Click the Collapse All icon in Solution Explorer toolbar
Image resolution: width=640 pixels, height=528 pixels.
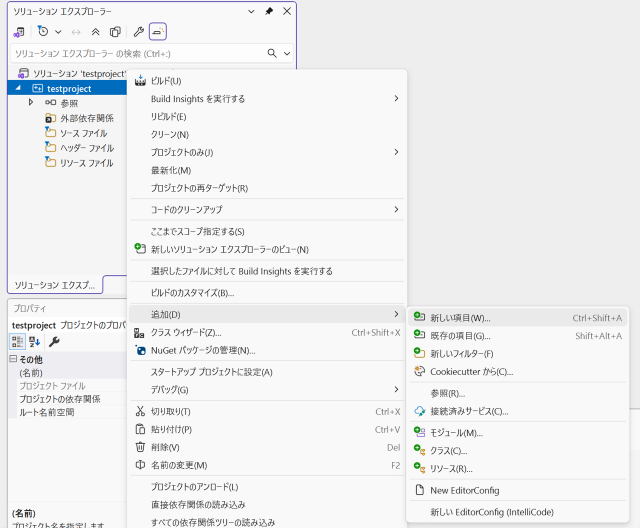tap(96, 32)
